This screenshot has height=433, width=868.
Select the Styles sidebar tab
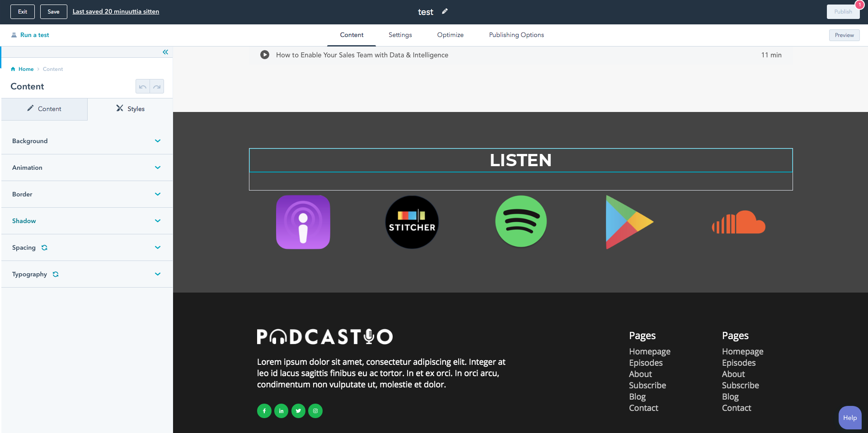click(130, 109)
